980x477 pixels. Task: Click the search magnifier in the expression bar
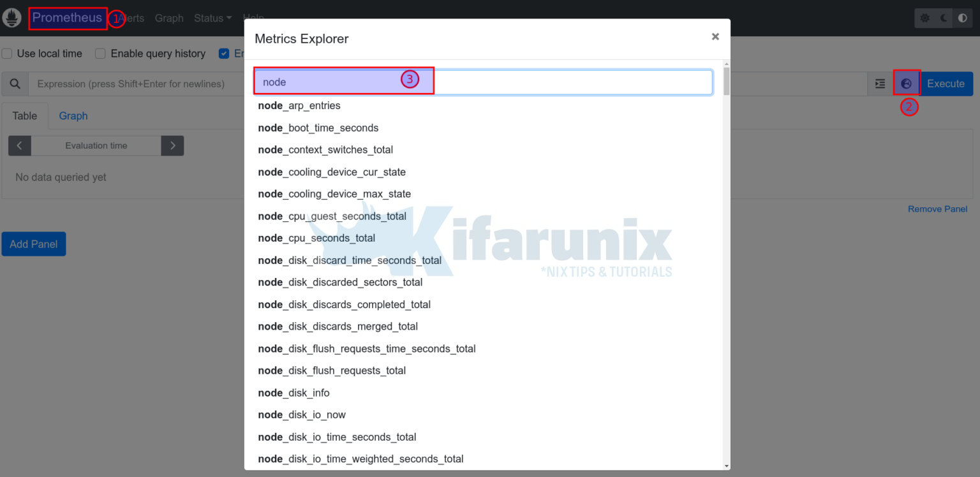(15, 84)
